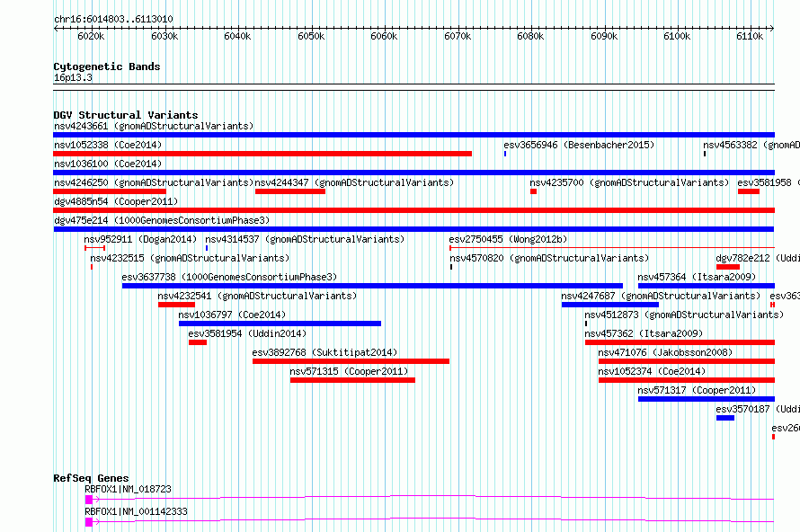Open the nsv4247687 gnomAD variant label

(x=661, y=296)
